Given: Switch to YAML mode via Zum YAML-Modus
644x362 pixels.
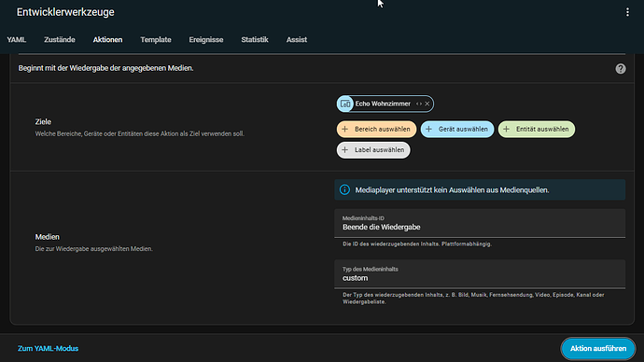Looking at the screenshot, I should (x=48, y=348).
